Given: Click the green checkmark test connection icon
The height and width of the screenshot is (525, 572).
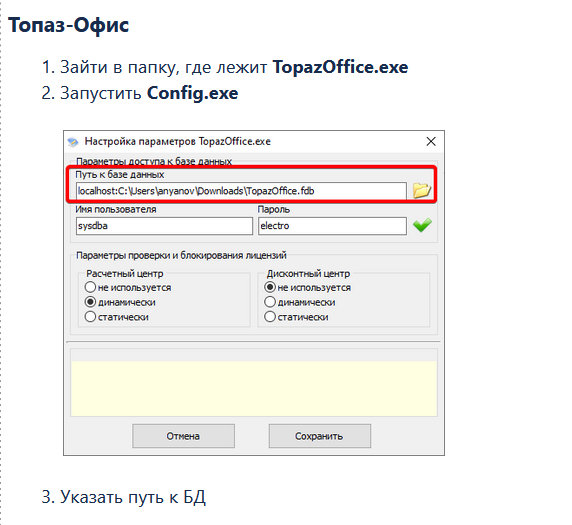Looking at the screenshot, I should tap(422, 225).
